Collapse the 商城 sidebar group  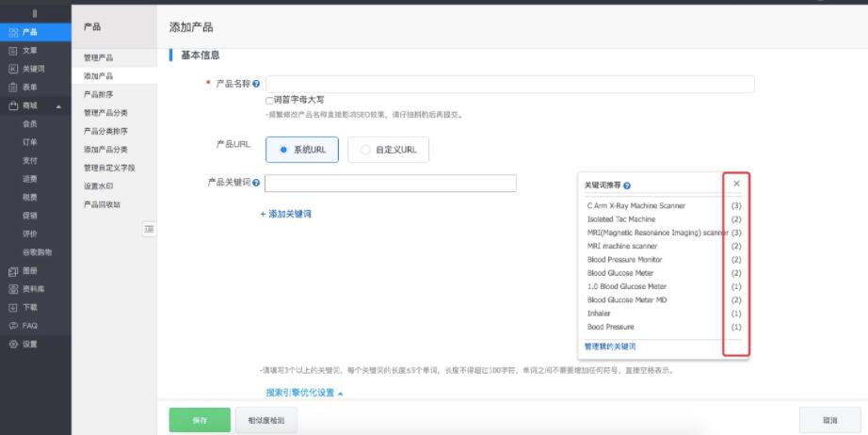pyautogui.click(x=58, y=105)
